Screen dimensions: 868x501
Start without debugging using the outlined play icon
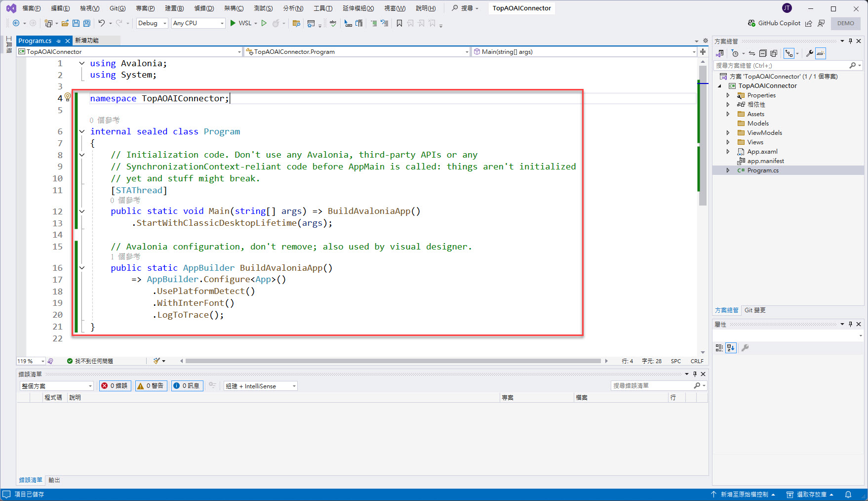coord(264,23)
